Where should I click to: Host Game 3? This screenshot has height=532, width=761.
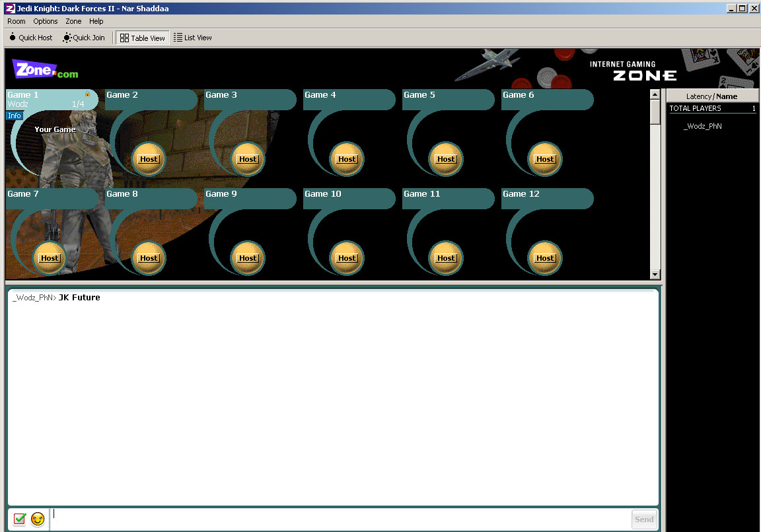pyautogui.click(x=248, y=159)
